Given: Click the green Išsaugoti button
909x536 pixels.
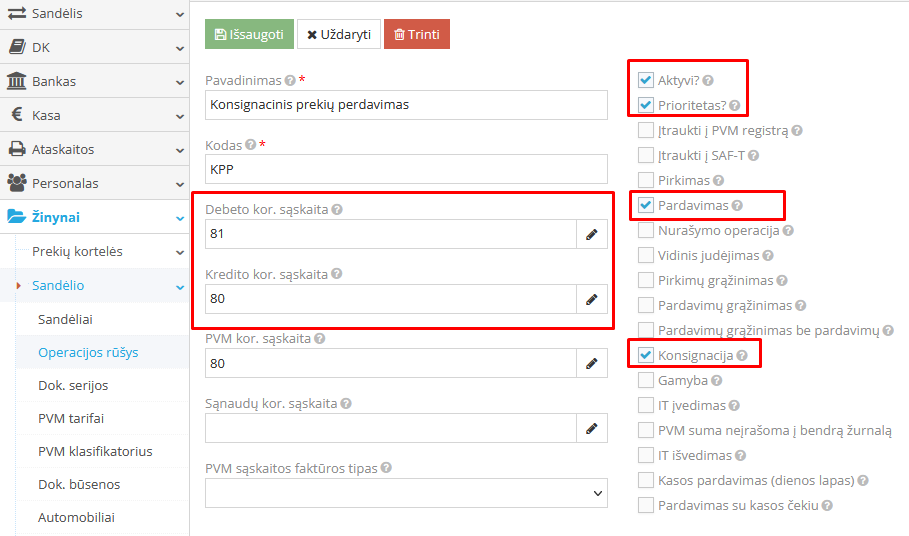Looking at the screenshot, I should click(249, 34).
